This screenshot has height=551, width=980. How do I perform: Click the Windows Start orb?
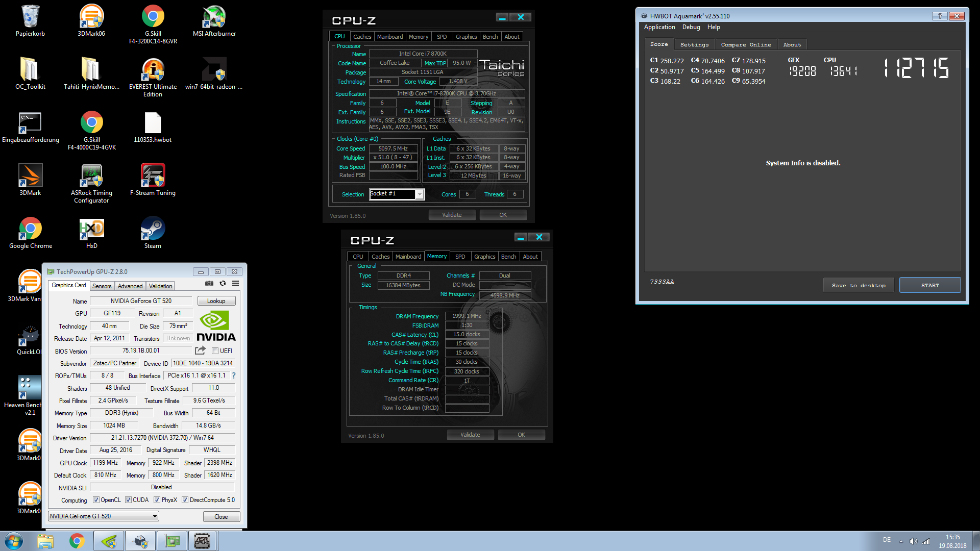(14, 541)
